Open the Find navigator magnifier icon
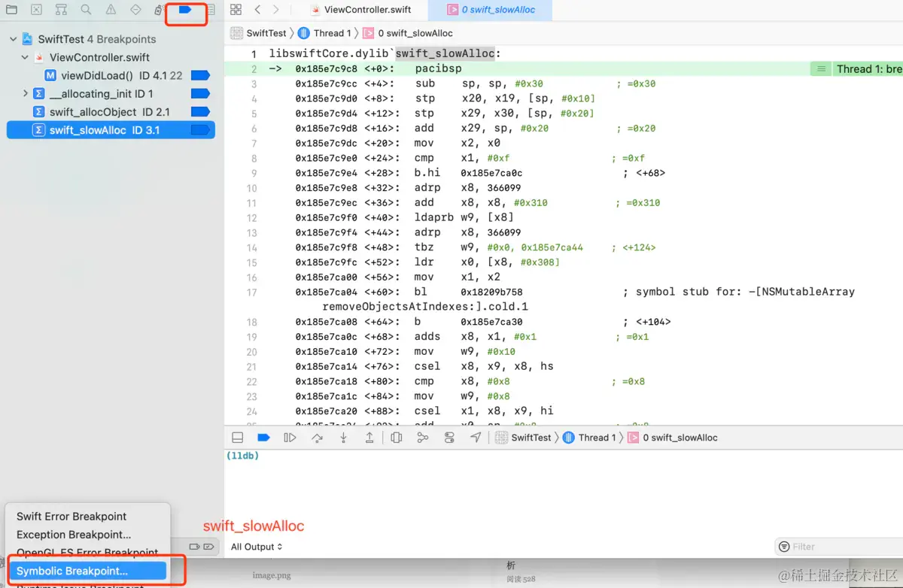Image resolution: width=903 pixels, height=588 pixels. 86,10
